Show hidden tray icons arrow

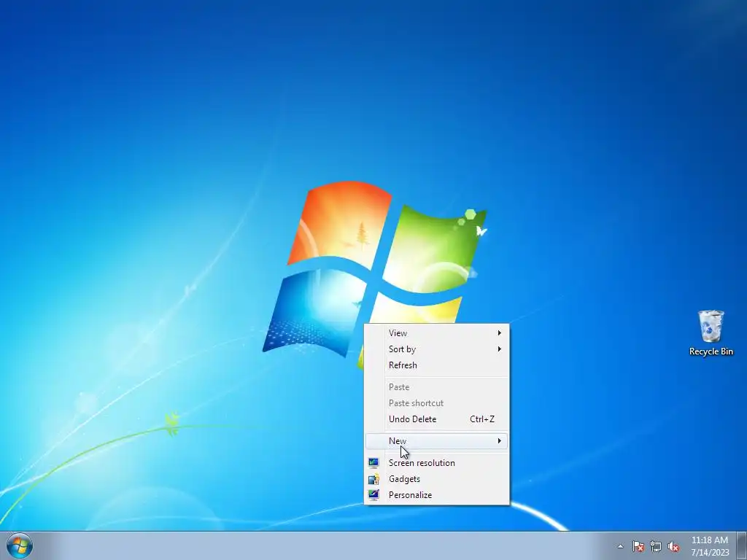pyautogui.click(x=620, y=547)
